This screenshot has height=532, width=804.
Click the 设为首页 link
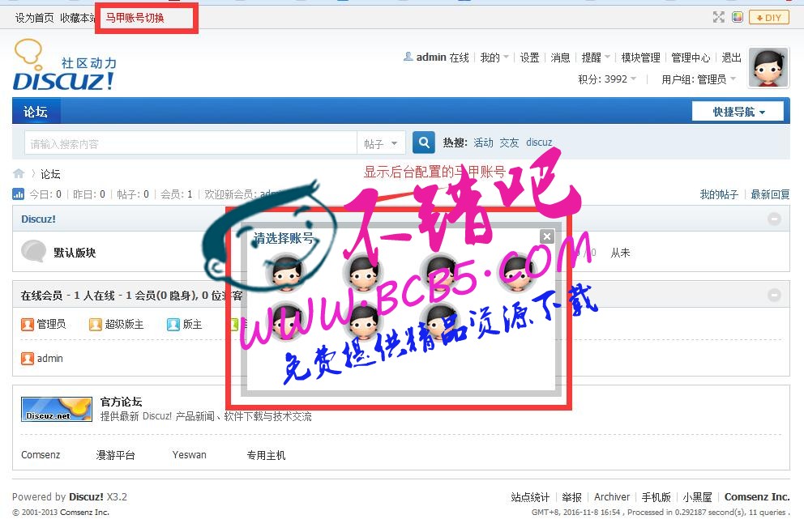point(34,18)
